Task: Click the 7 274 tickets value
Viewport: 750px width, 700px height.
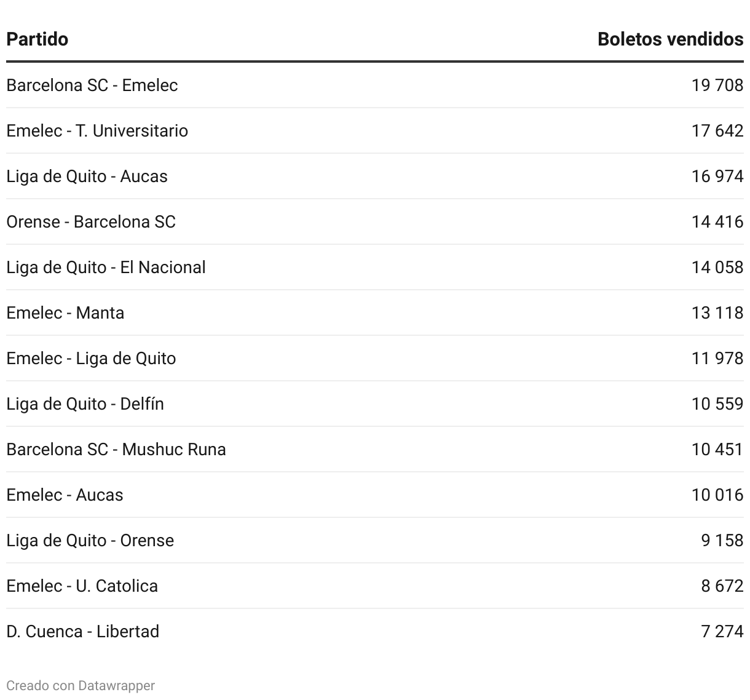Action: pyautogui.click(x=722, y=631)
